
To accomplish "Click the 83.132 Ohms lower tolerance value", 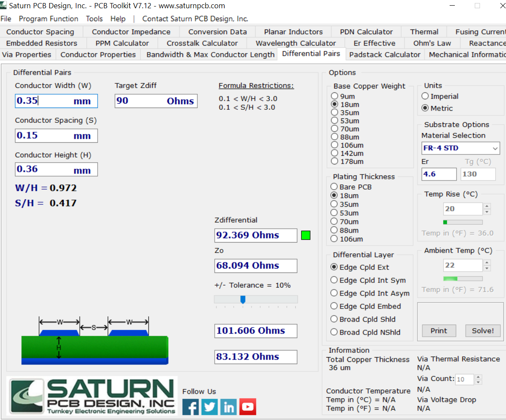I will pos(255,357).
